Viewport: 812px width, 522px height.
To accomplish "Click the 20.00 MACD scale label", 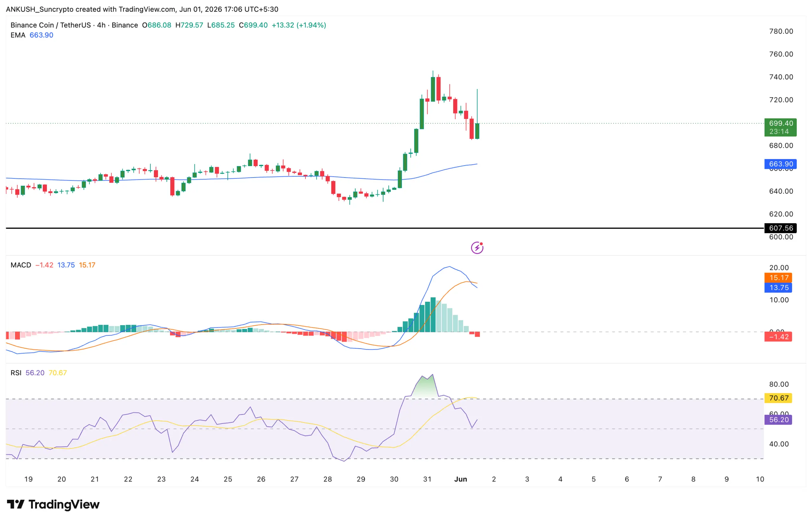I will [779, 268].
